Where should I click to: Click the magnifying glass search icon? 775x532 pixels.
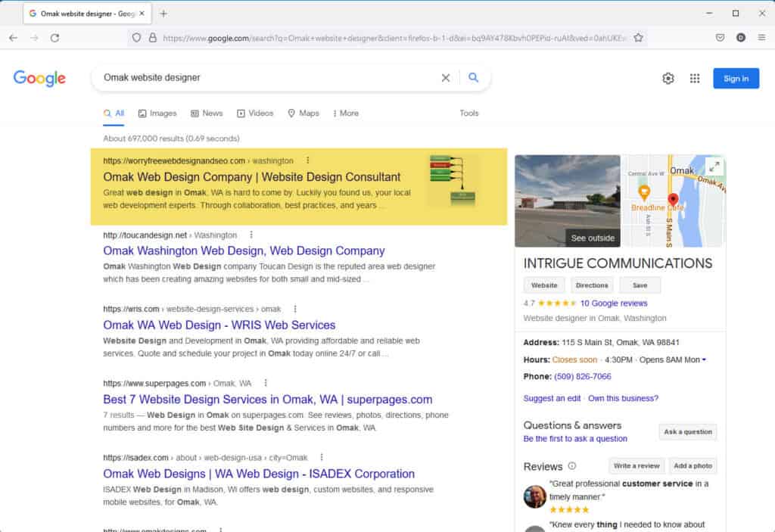474,78
